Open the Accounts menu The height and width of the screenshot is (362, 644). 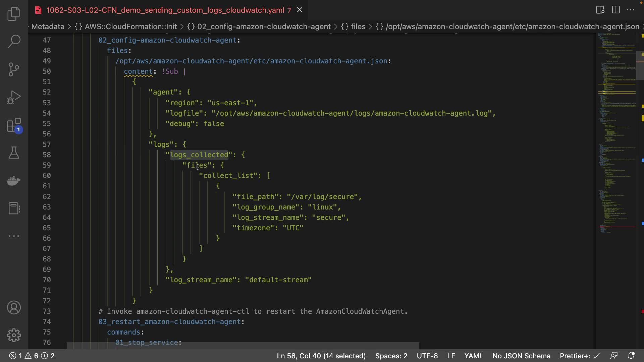(14, 308)
